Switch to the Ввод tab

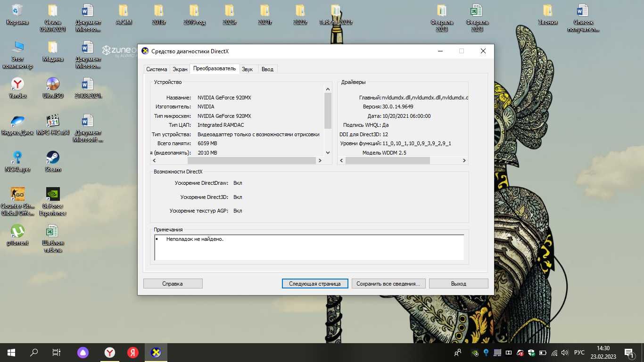pos(267,69)
